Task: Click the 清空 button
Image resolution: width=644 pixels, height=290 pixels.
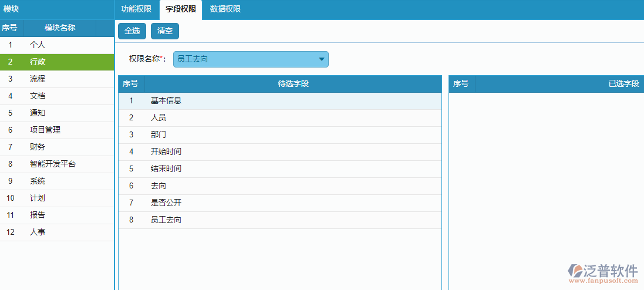Action: [165, 31]
